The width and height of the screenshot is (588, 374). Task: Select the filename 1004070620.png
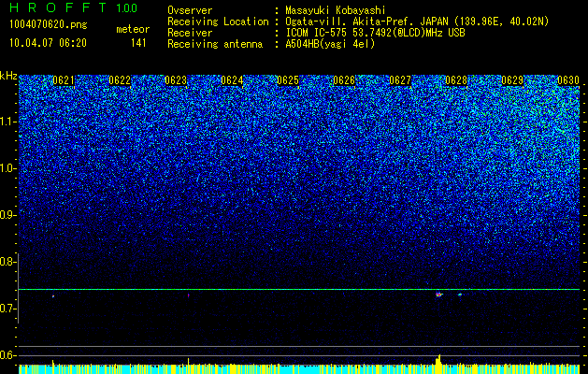(49, 24)
